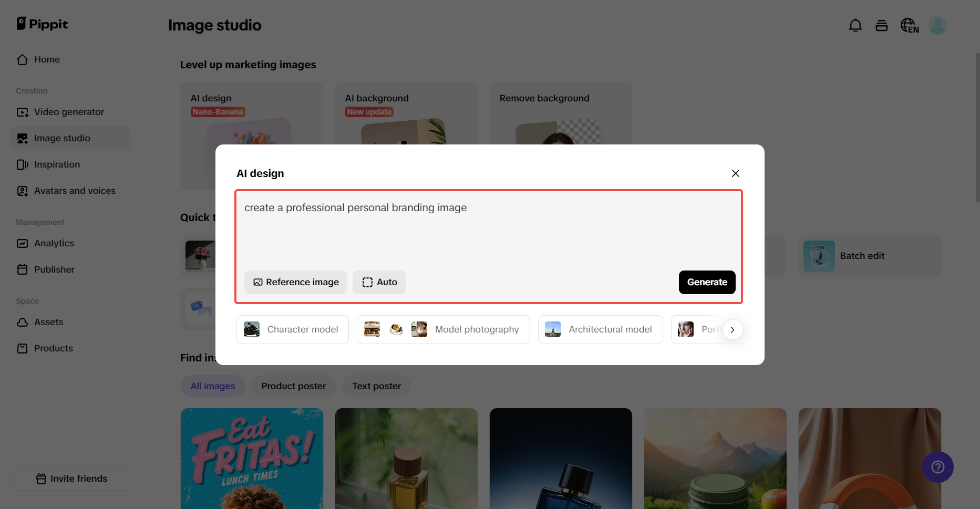Viewport: 980px width, 509px height.
Task: Open the blue perfume bottle thumbnail
Action: [561, 459]
